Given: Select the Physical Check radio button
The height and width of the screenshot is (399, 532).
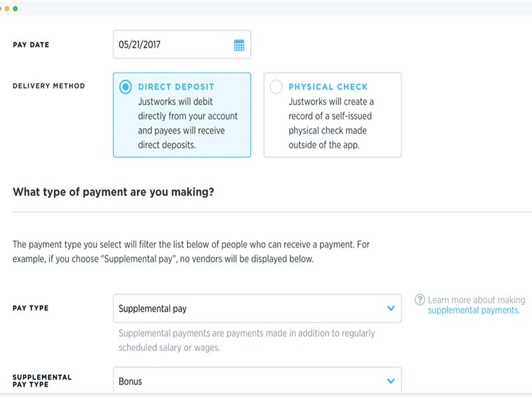Looking at the screenshot, I should click(276, 87).
